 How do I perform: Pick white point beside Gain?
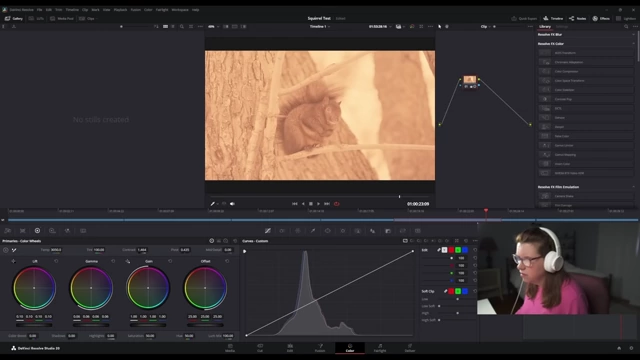pos(128,261)
